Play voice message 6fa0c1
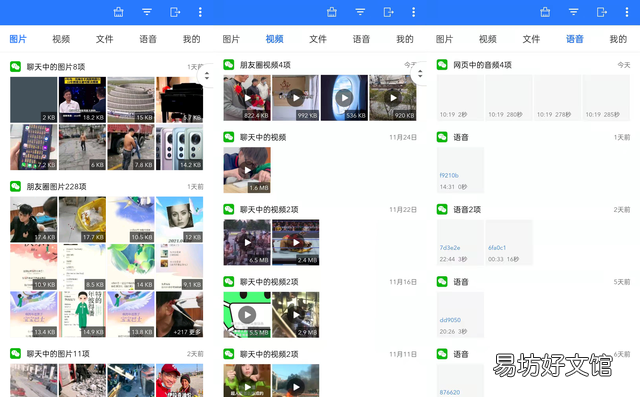The image size is (640, 397). [x=509, y=242]
